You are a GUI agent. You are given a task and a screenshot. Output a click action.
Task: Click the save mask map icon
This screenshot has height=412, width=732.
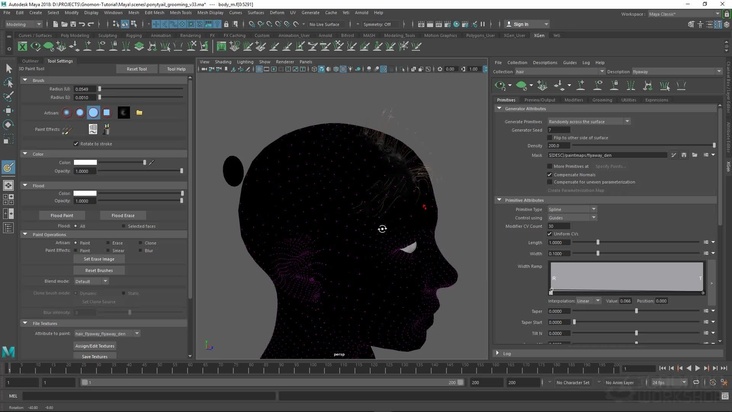pos(684,155)
